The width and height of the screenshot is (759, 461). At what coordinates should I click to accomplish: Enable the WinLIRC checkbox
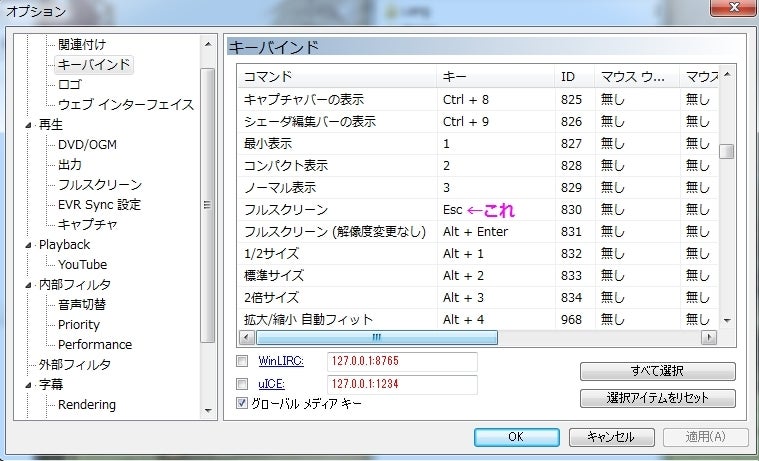pos(242,361)
